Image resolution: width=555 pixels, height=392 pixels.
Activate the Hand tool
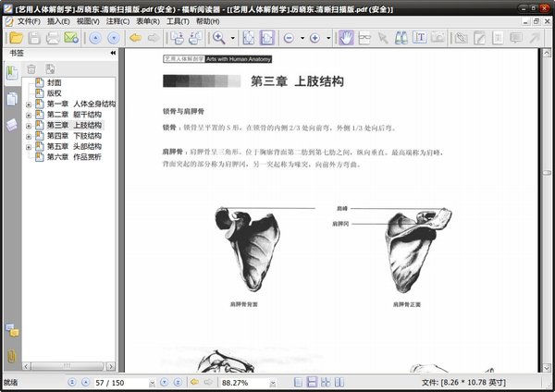(x=346, y=38)
